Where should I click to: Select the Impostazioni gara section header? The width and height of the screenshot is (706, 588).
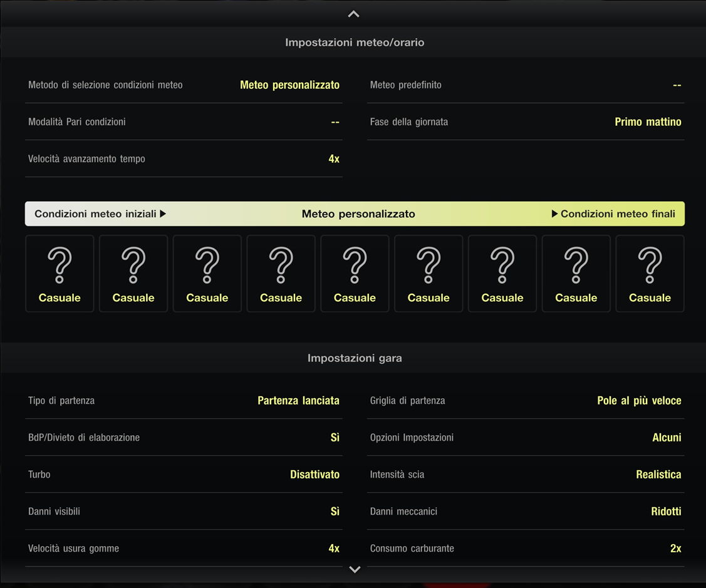(355, 358)
